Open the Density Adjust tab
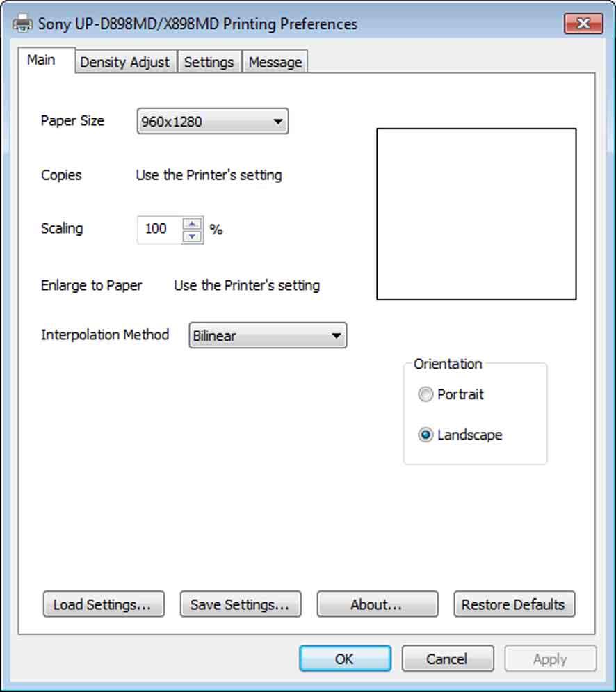This screenshot has width=616, height=692. (125, 62)
